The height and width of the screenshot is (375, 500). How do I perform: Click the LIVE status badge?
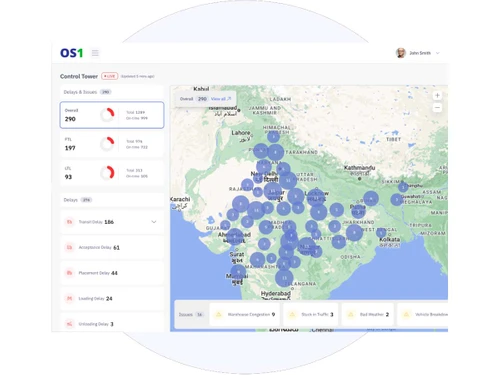point(109,76)
